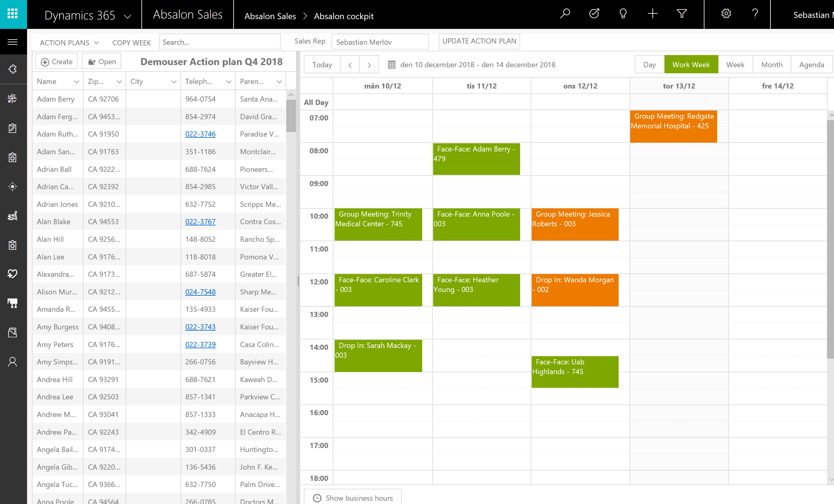Click UPDATE ACTION PLAN button
834x504 pixels.
[x=479, y=41]
